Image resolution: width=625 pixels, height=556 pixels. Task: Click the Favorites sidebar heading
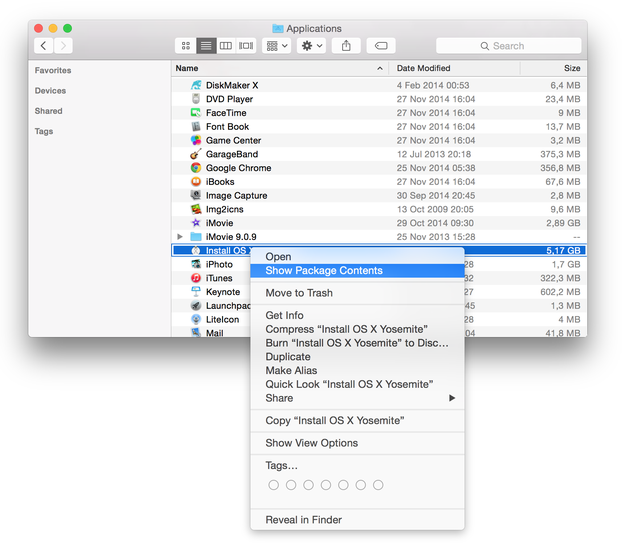click(53, 71)
